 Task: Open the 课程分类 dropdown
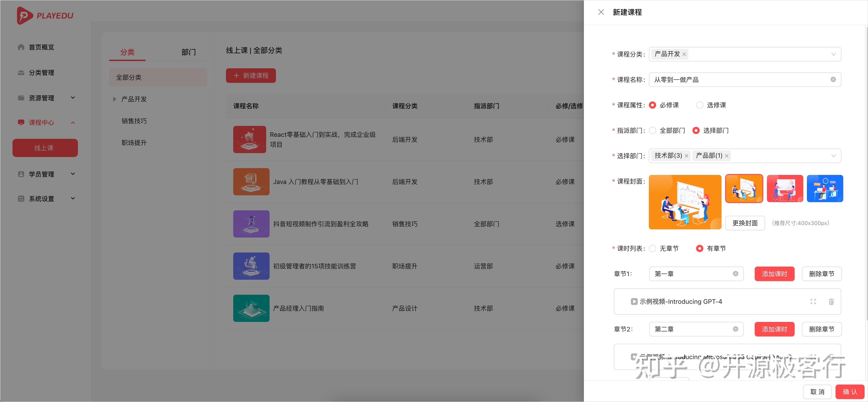click(x=834, y=54)
